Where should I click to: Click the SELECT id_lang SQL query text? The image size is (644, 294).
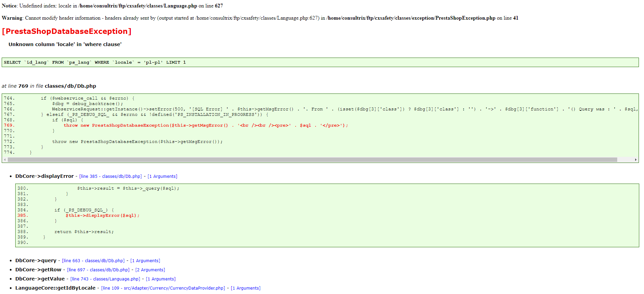(x=95, y=62)
